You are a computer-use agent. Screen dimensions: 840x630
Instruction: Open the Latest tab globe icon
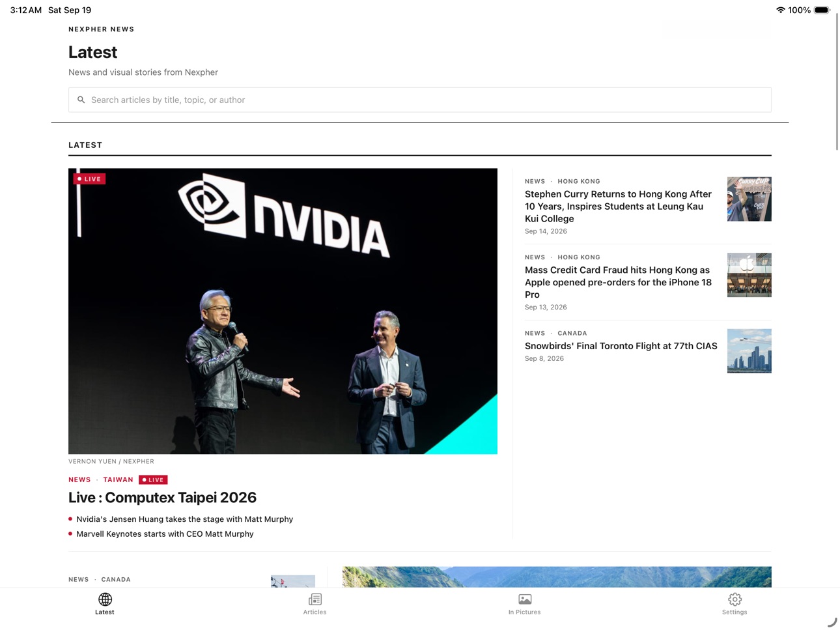(105, 599)
